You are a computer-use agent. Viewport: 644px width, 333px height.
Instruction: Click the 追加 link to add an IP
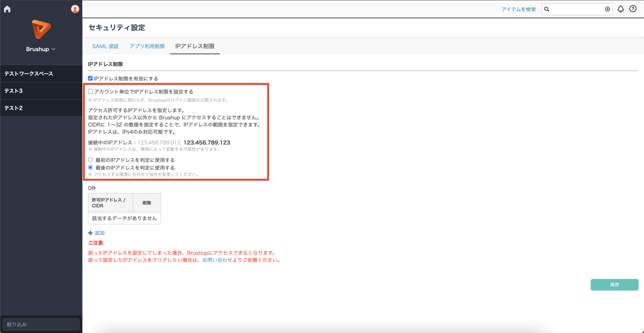pos(99,233)
